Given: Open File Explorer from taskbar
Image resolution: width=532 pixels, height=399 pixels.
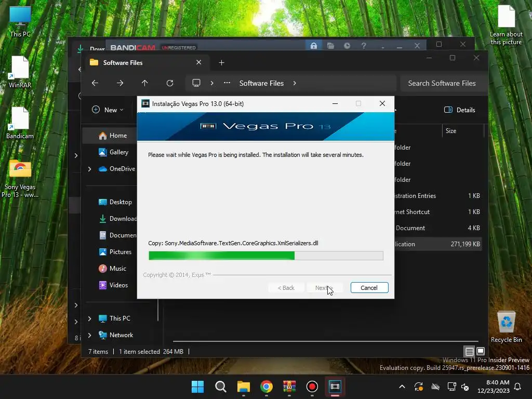Looking at the screenshot, I should (x=244, y=387).
